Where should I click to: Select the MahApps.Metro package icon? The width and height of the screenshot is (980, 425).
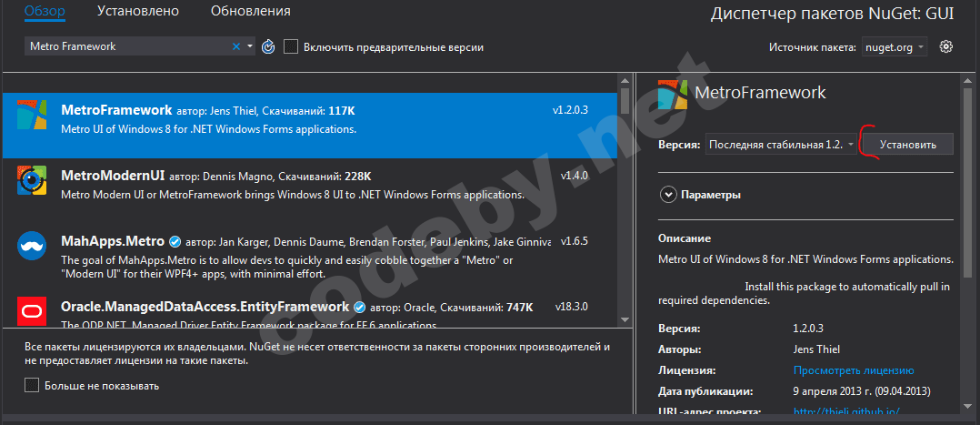32,247
